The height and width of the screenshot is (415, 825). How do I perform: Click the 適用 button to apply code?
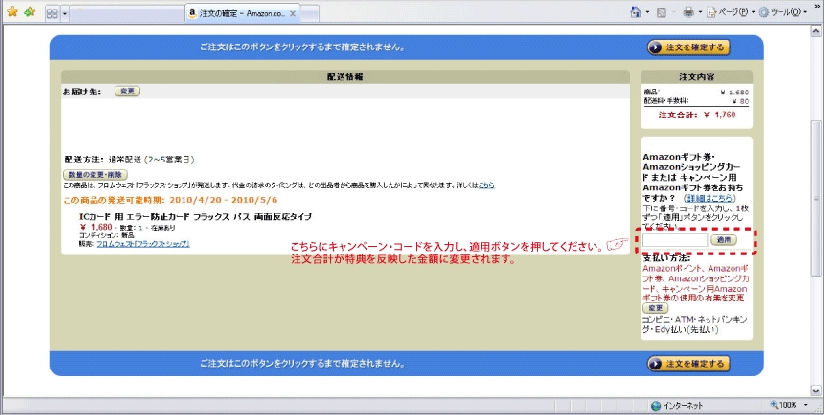click(724, 240)
